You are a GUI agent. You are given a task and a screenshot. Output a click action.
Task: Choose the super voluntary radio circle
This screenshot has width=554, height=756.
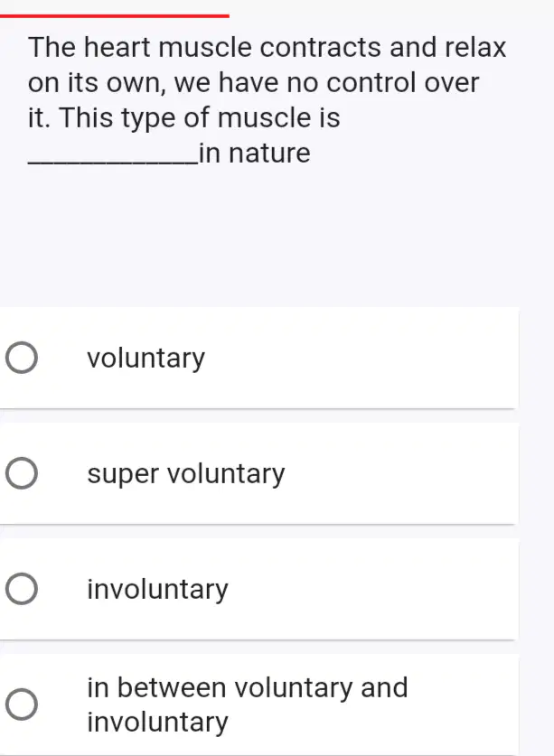pos(22,473)
